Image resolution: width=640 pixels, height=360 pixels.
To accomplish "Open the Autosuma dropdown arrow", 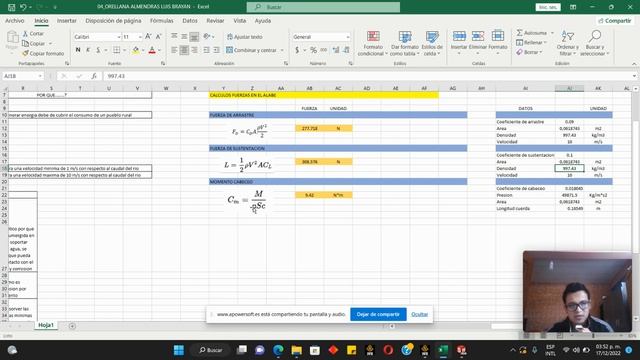I will (552, 33).
